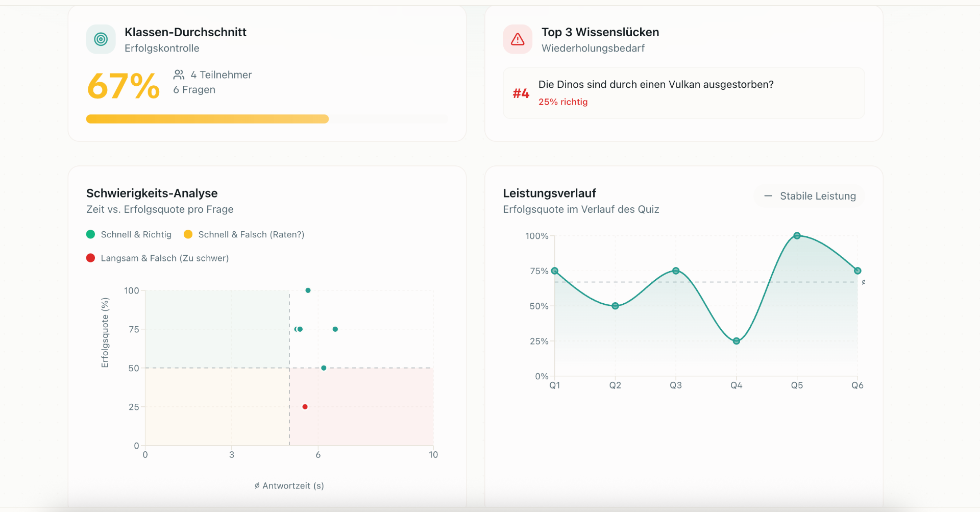The width and height of the screenshot is (980, 512).
Task: Click the rightmost scatter point at 75%
Action: coord(335,329)
